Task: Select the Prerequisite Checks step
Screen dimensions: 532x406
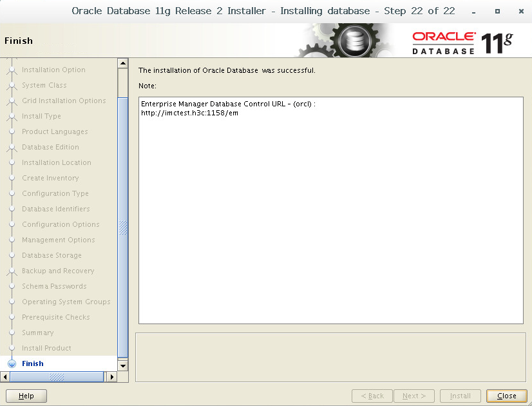Action: 55,317
